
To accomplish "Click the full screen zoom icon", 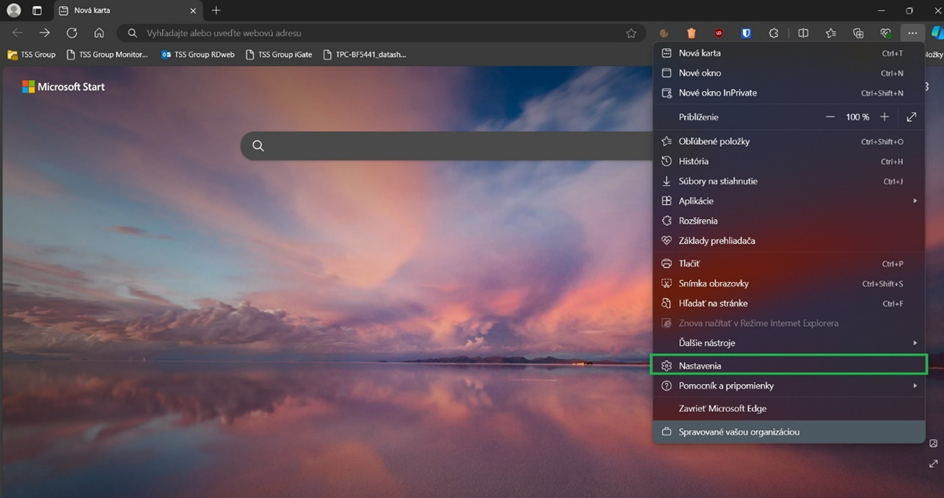I will pyautogui.click(x=911, y=117).
